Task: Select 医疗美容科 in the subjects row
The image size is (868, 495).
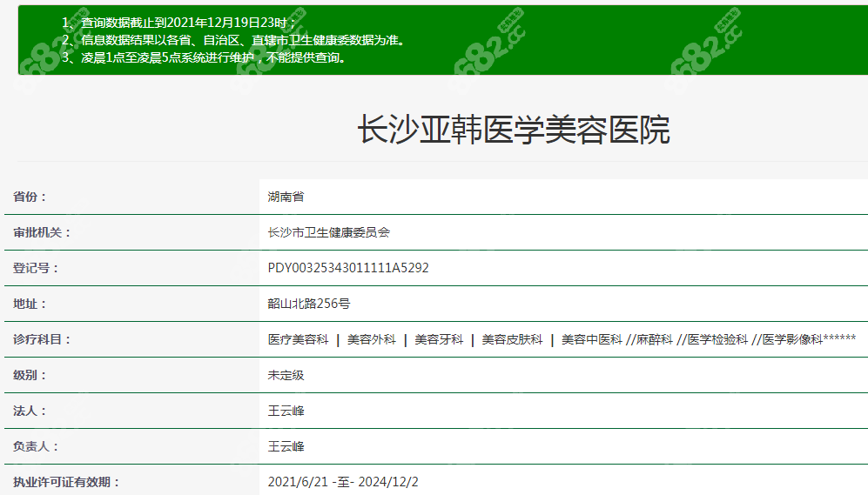Action: coord(299,339)
